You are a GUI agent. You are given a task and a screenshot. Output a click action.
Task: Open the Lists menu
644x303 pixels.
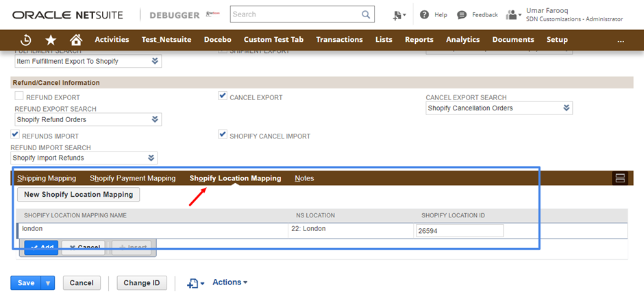(384, 40)
